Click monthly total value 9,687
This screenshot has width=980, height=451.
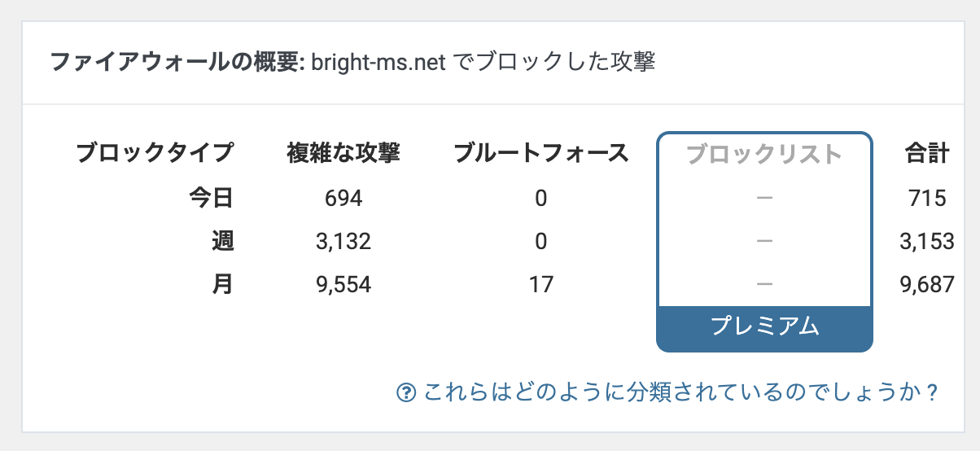[928, 284]
